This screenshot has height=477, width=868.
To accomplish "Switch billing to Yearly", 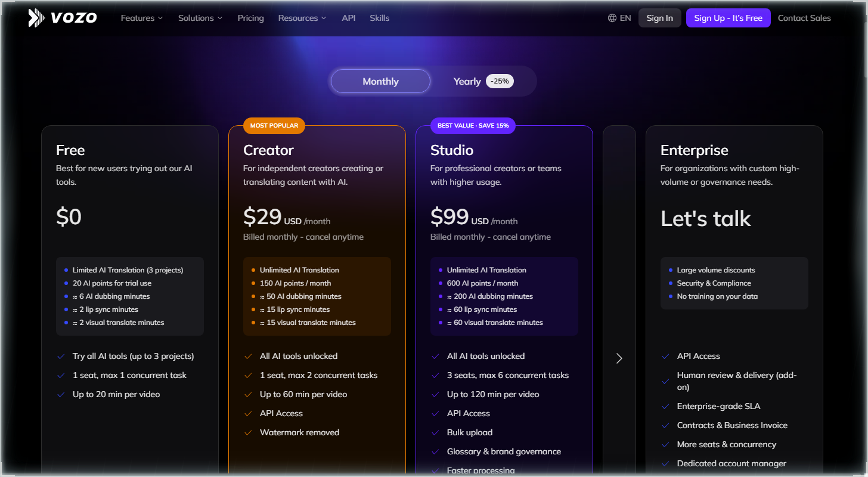I will tap(467, 81).
